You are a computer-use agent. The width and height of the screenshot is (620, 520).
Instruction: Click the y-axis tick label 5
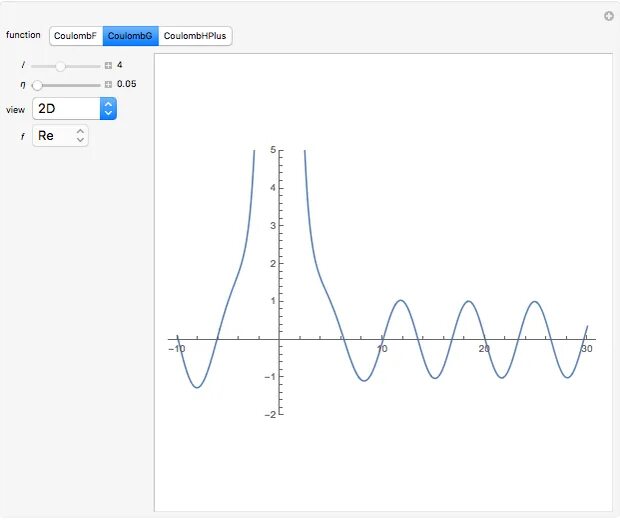[273, 150]
